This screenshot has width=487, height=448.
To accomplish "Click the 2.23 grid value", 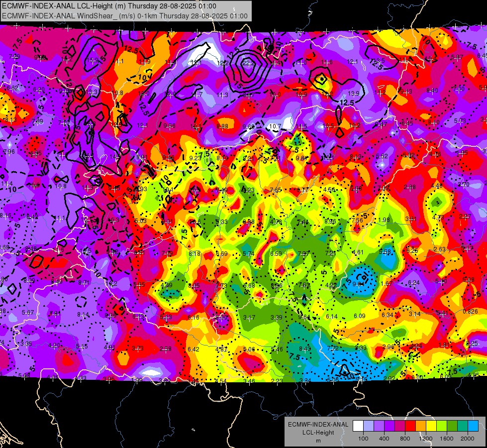I will pyautogui.click(x=277, y=380).
